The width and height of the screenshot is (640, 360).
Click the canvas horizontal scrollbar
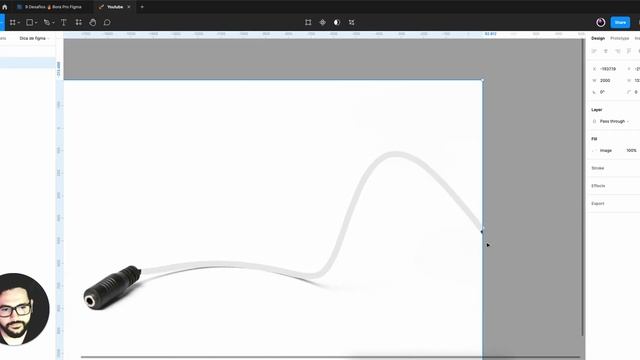[330, 357]
